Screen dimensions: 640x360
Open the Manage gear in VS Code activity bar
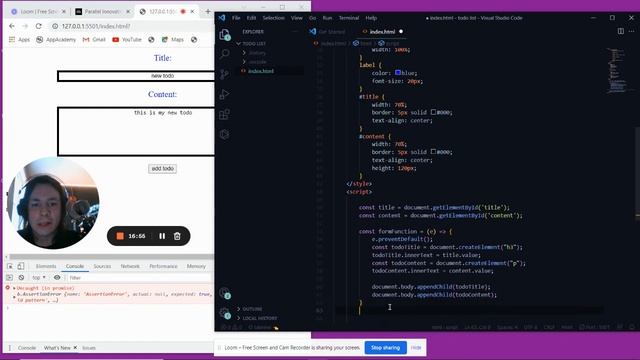[x=224, y=313]
